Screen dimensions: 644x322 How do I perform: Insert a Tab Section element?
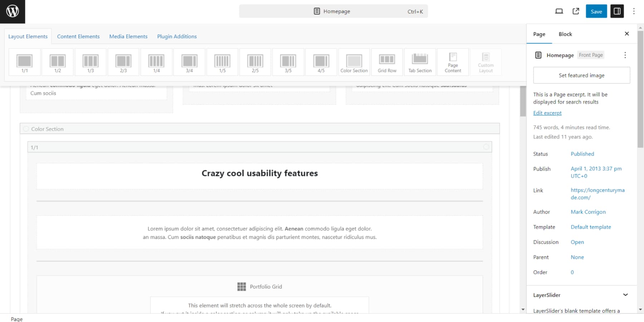(420, 62)
